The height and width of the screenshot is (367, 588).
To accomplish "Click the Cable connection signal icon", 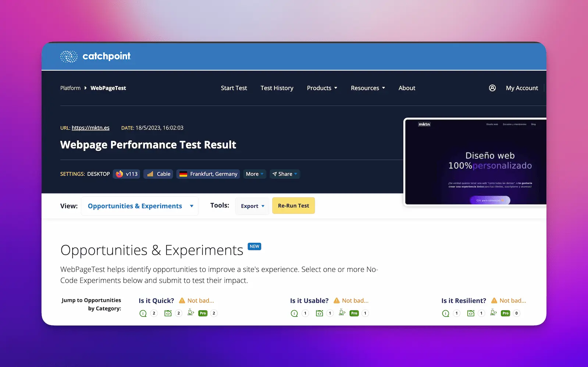I will point(150,174).
